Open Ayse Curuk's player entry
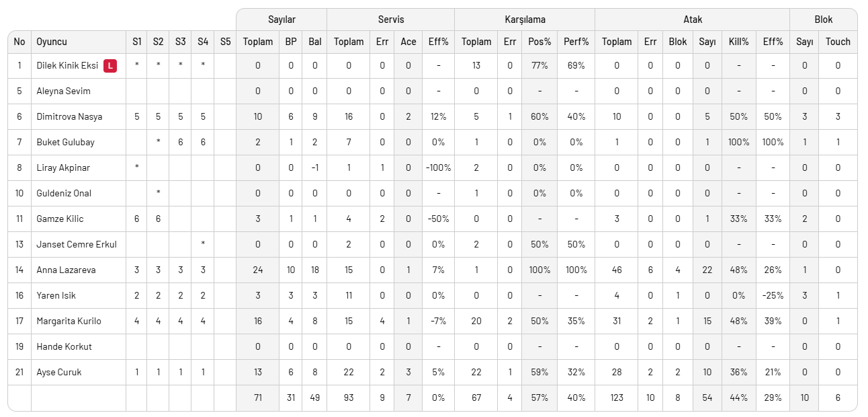 58,372
